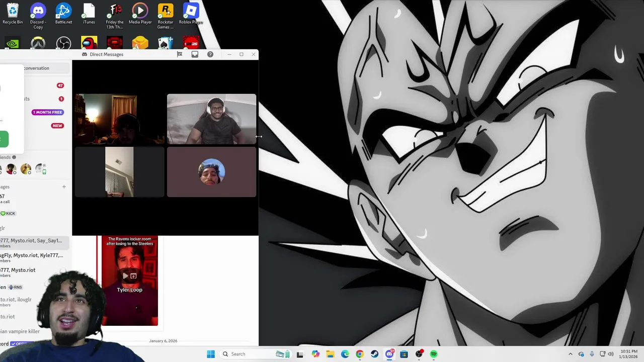Open Task View on the taskbar
Viewport: 644px width, 362px height.
coord(300,354)
